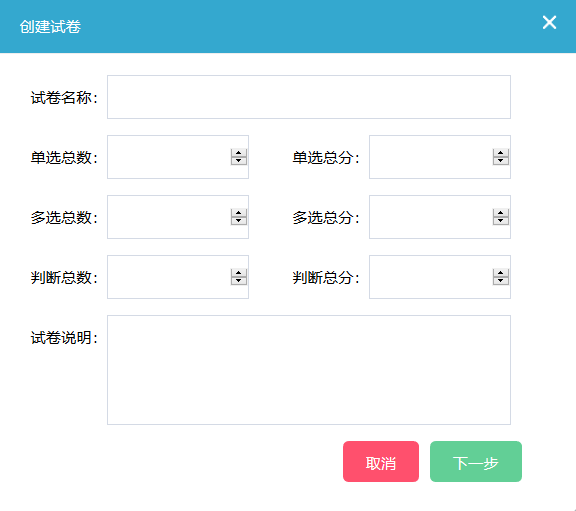Increase 单选总分 with up arrow
Image resolution: width=576 pixels, height=511 pixels.
[x=500, y=153]
